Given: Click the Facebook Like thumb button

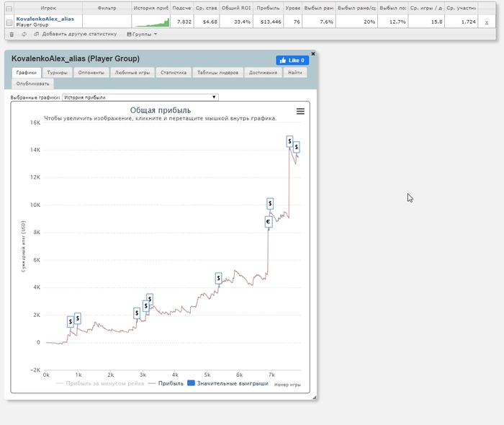Looking at the screenshot, I should pos(292,61).
